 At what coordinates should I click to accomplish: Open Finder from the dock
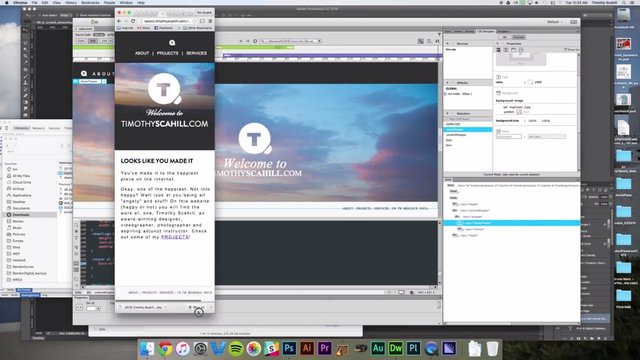click(147, 349)
